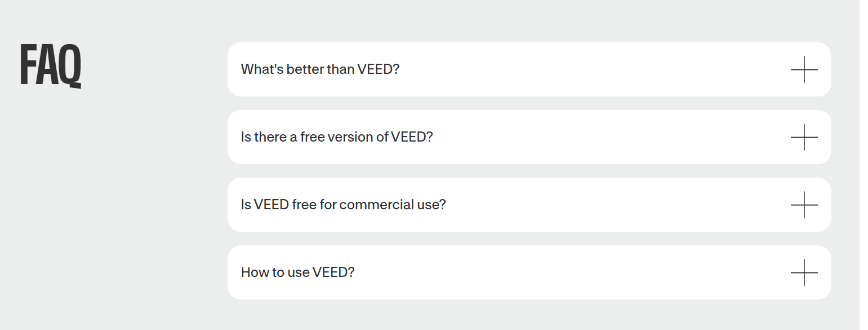This screenshot has height=330, width=868.
Task: Expand "Is there a free version of VEED?"
Action: coord(529,137)
